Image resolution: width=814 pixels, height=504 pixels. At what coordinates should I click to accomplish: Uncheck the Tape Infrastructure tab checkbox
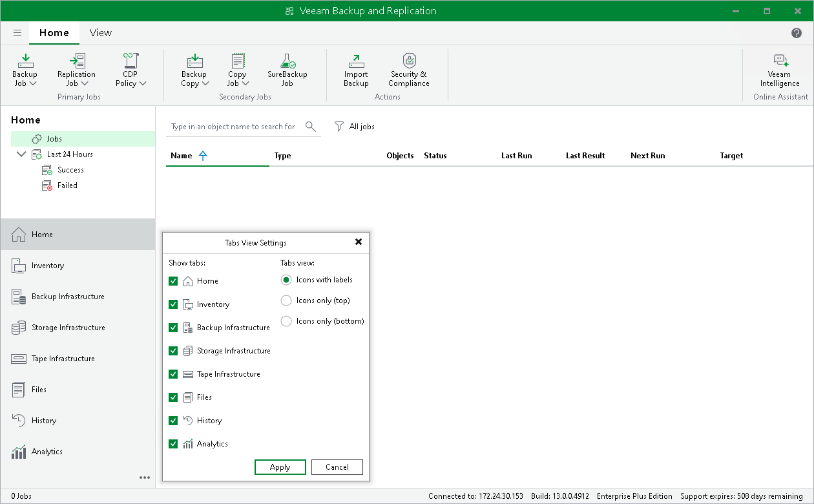click(x=173, y=374)
